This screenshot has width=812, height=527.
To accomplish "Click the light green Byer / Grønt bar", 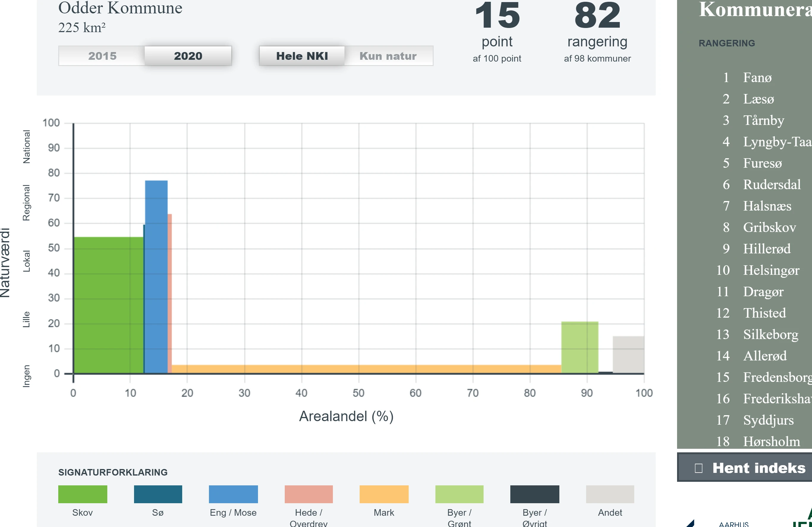I will coord(580,347).
